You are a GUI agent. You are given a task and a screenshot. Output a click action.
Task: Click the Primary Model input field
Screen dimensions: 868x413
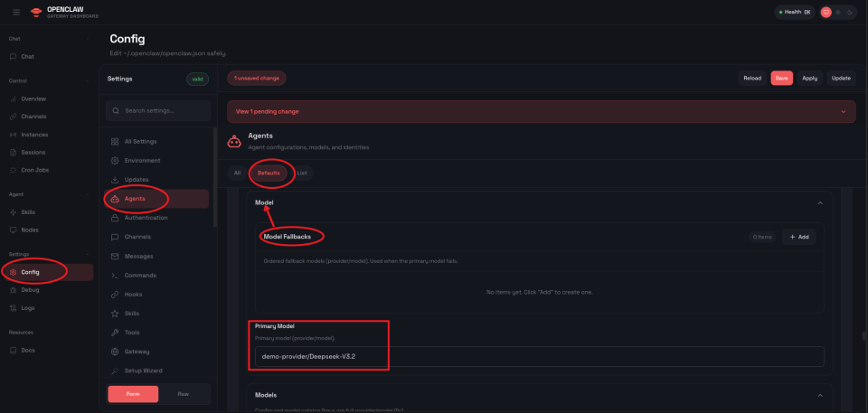tap(538, 356)
